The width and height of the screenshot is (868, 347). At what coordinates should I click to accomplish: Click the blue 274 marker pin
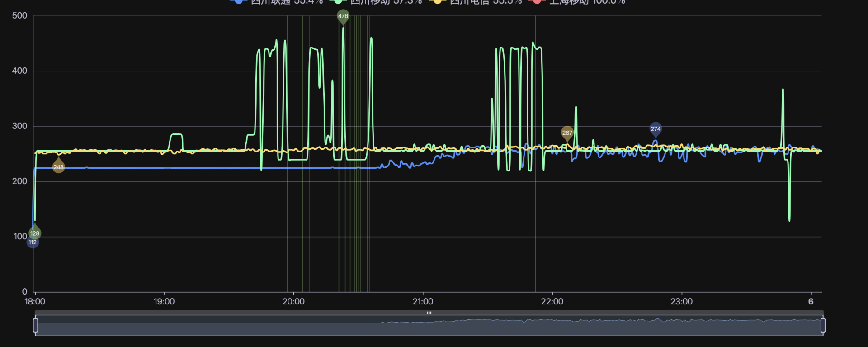(x=656, y=129)
